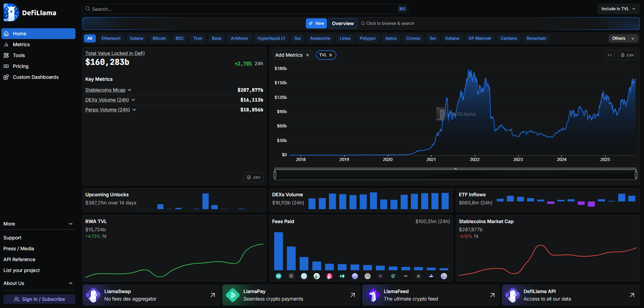
Task: Click the LlamaSwap llama icon
Action: coord(93,295)
